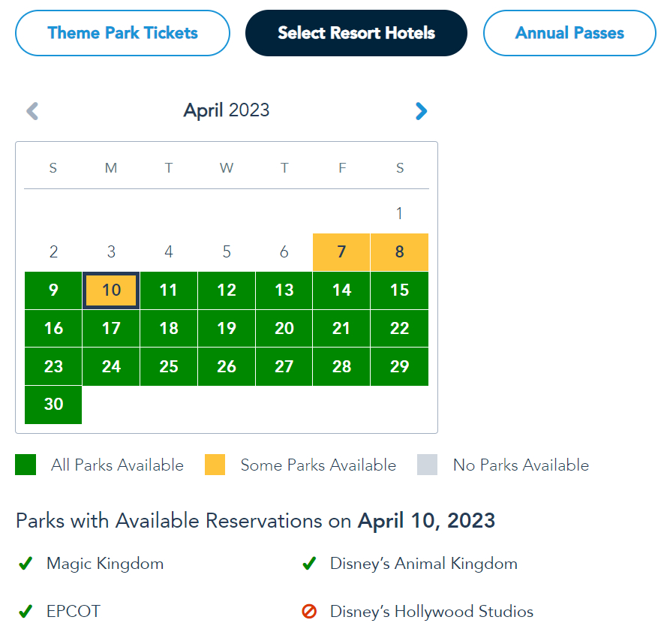Click Disney's Animal Kingdom checkmark icon
Image resolution: width=664 pixels, height=644 pixels.
point(308,564)
